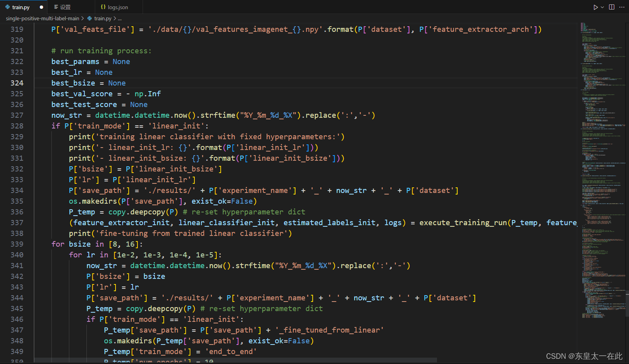Click the unsaved dot on train.py tab
Viewport: 629px width, 364px height.
pyautogui.click(x=41, y=7)
